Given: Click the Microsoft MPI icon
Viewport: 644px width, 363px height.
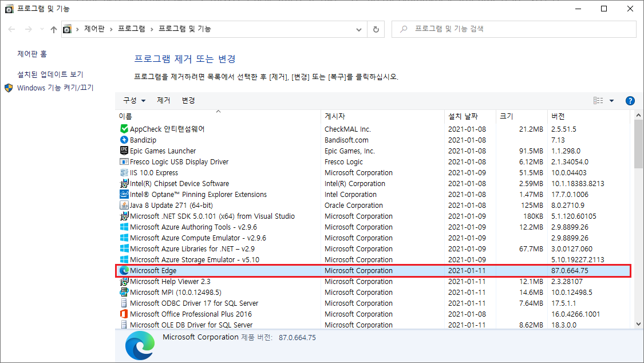Looking at the screenshot, I should point(124,293).
